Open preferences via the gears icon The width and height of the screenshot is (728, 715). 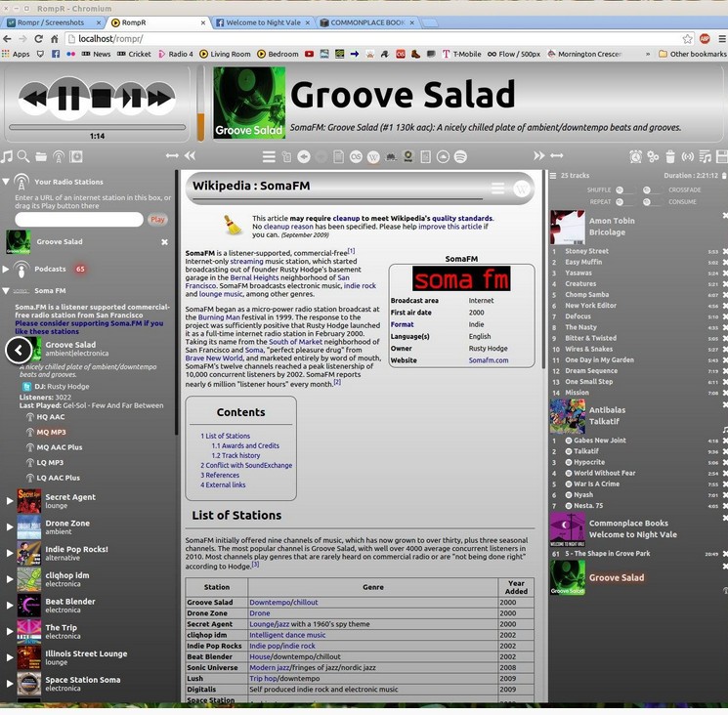(653, 156)
